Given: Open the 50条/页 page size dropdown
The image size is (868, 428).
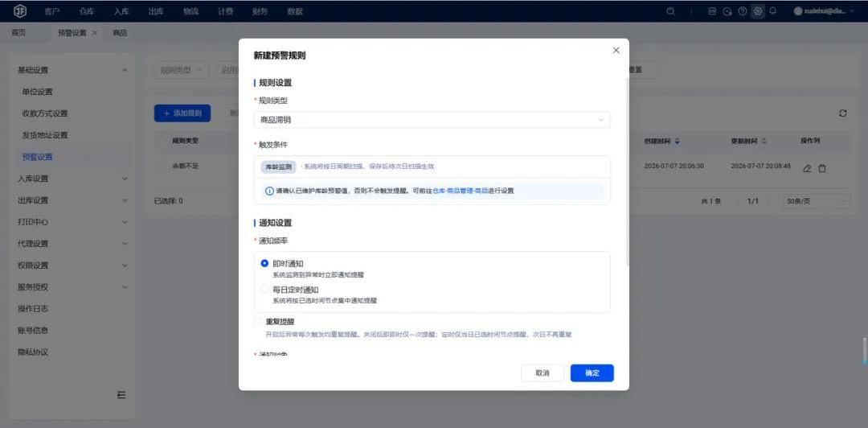Looking at the screenshot, I should [817, 201].
